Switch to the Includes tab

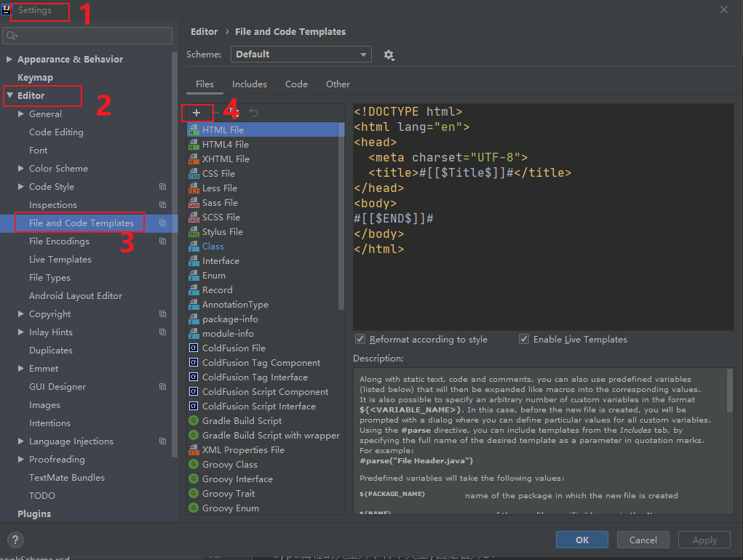[x=250, y=84]
